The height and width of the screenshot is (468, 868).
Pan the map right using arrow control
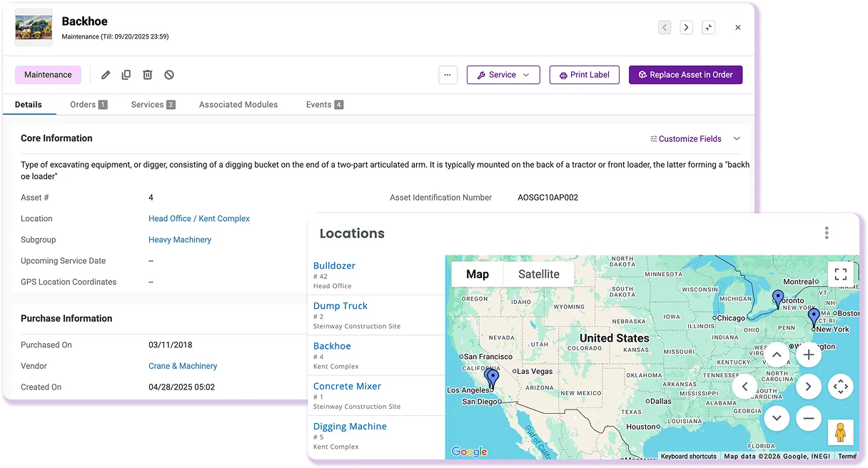(809, 386)
